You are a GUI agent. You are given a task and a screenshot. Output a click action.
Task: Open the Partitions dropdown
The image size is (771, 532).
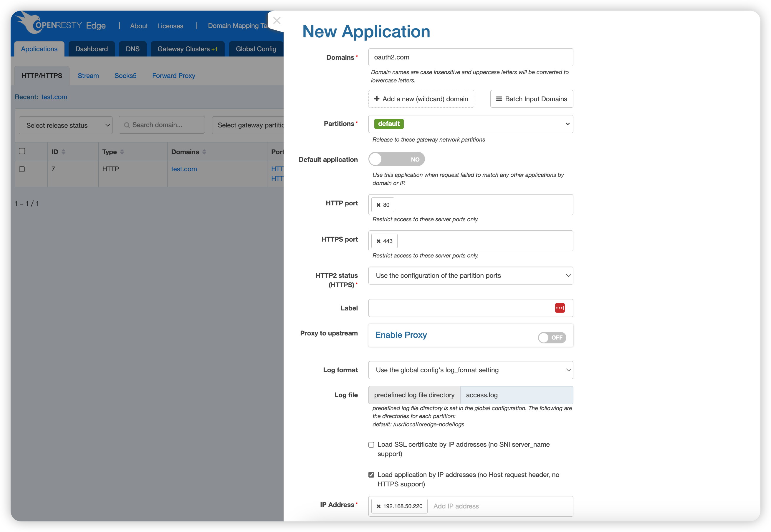[x=470, y=124]
